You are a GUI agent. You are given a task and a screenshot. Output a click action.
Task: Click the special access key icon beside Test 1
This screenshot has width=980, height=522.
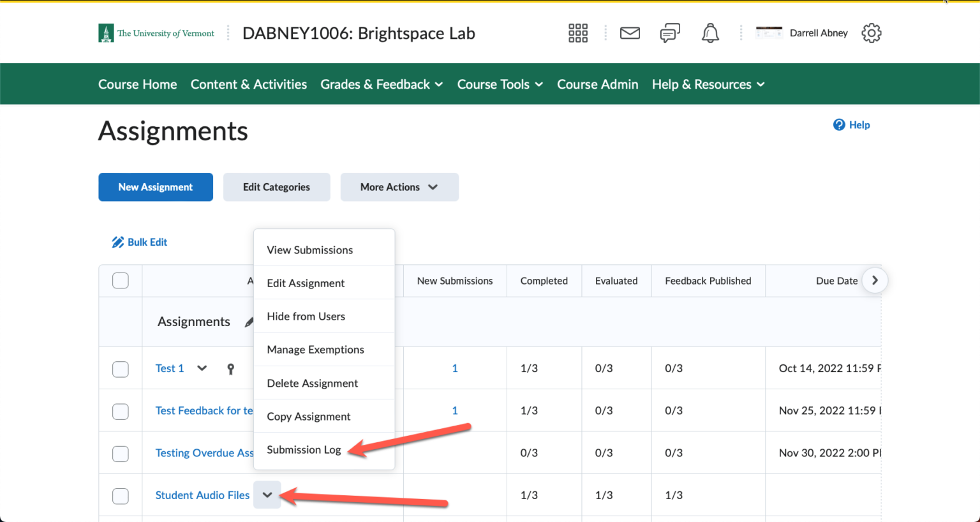[x=230, y=368]
